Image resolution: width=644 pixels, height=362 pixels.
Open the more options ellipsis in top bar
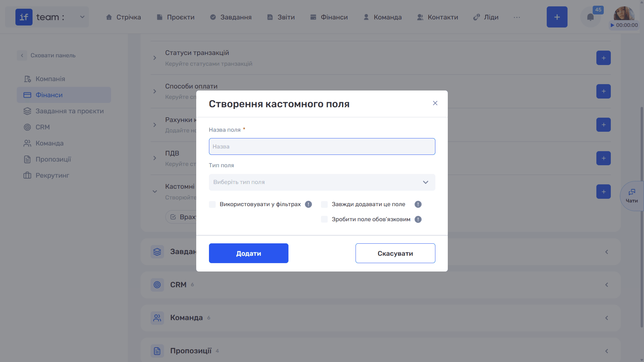tap(517, 17)
